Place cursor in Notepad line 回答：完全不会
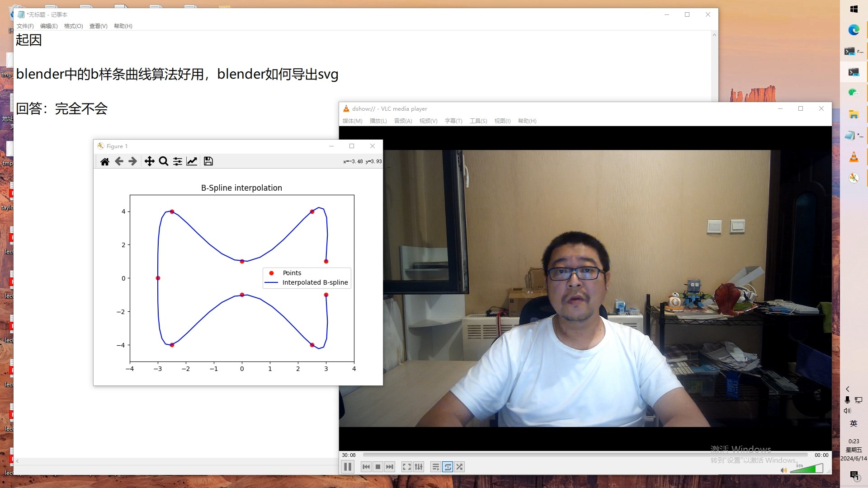The height and width of the screenshot is (488, 868). pyautogui.click(x=62, y=108)
